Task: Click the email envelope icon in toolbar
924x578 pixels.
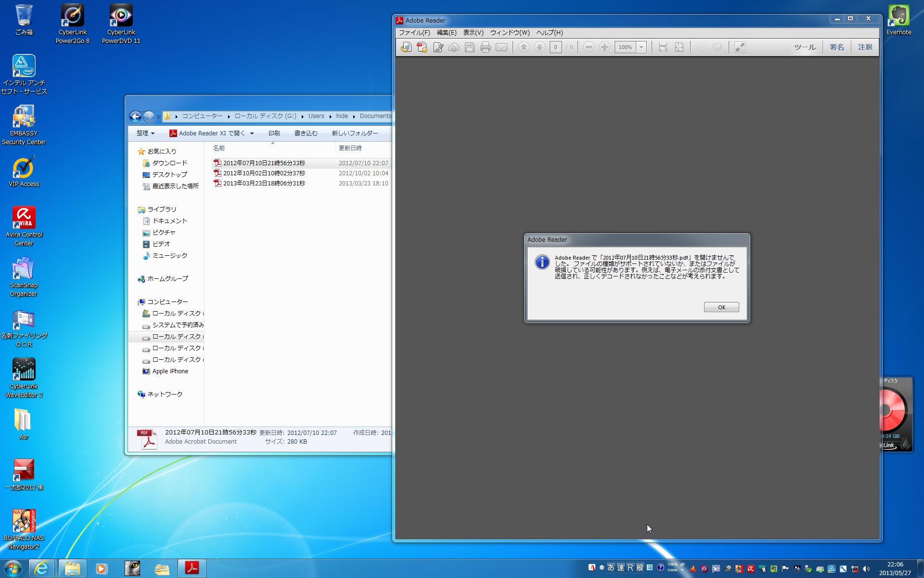Action: point(501,47)
